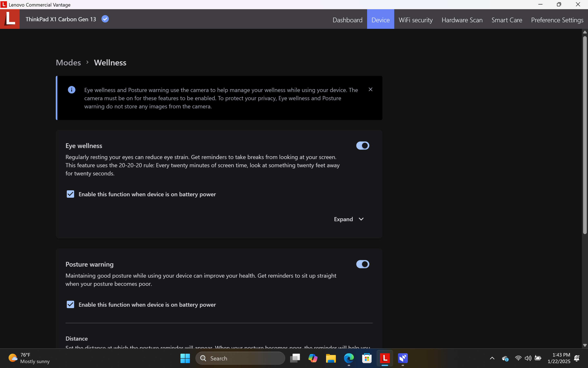The width and height of the screenshot is (588, 368).
Task: Select the Device tab
Action: pos(381,20)
